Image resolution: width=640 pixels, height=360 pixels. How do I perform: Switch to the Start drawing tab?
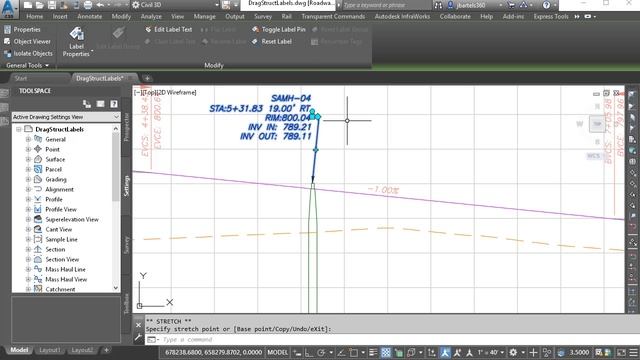click(x=21, y=78)
